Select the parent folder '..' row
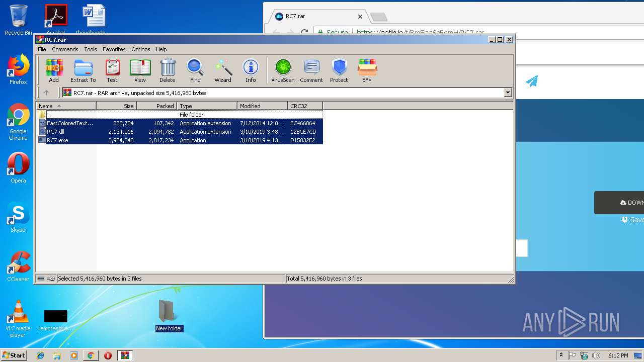The image size is (644, 362). click(180, 115)
